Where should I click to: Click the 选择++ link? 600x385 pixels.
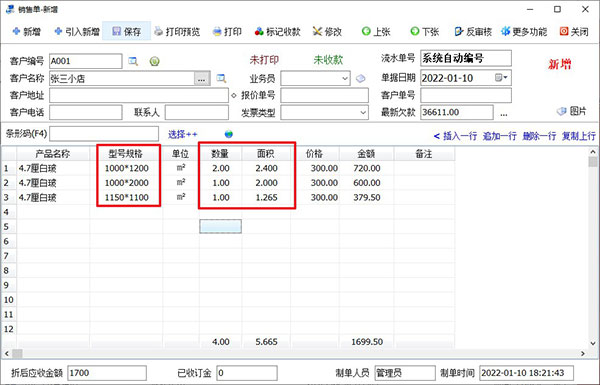point(183,134)
